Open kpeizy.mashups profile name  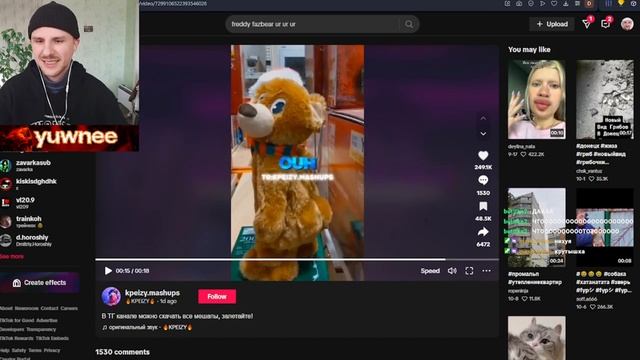[152, 293]
